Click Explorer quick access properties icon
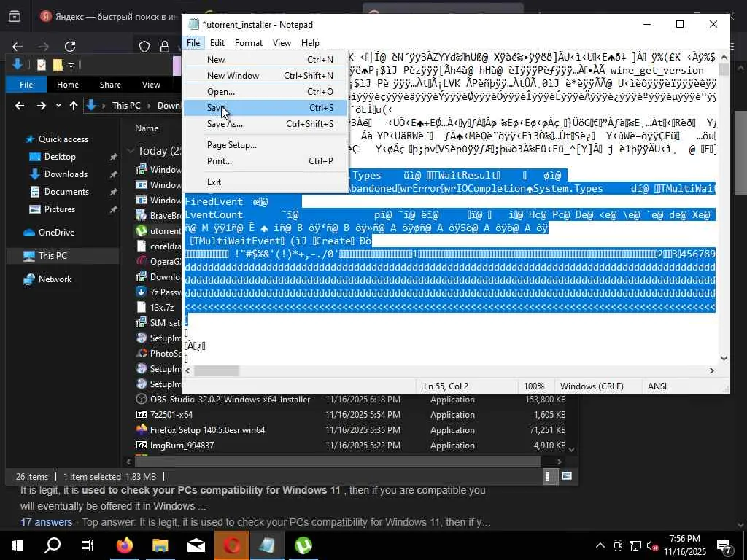The image size is (747, 560). click(x=42, y=65)
